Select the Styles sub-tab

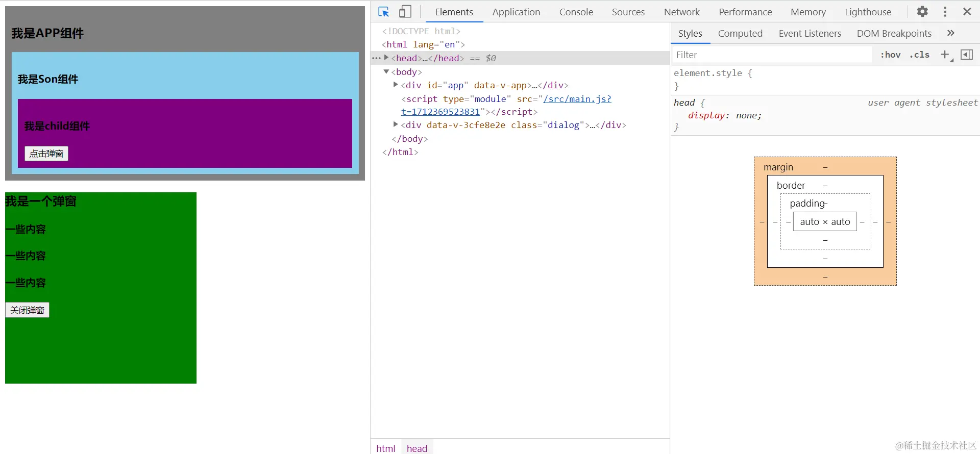pyautogui.click(x=690, y=33)
